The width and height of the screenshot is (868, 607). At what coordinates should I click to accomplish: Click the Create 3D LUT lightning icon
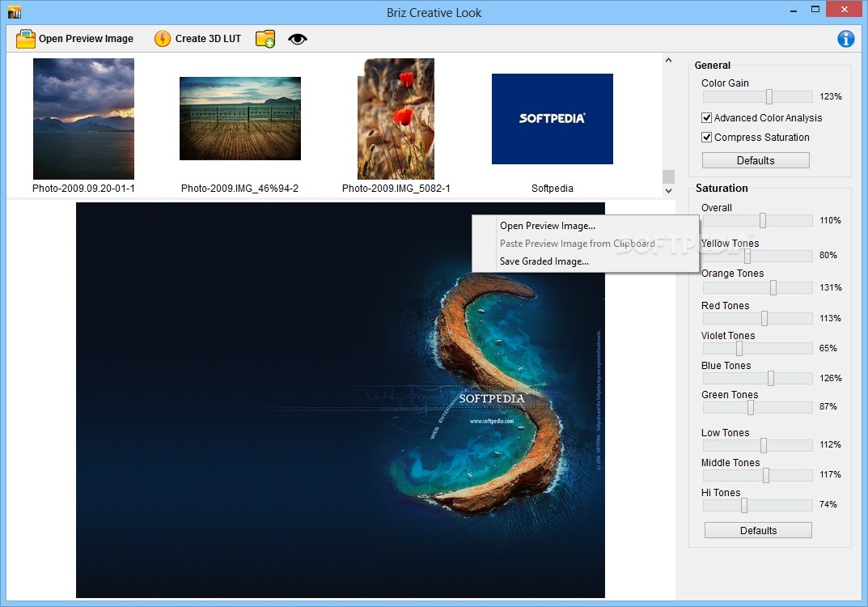click(x=163, y=39)
